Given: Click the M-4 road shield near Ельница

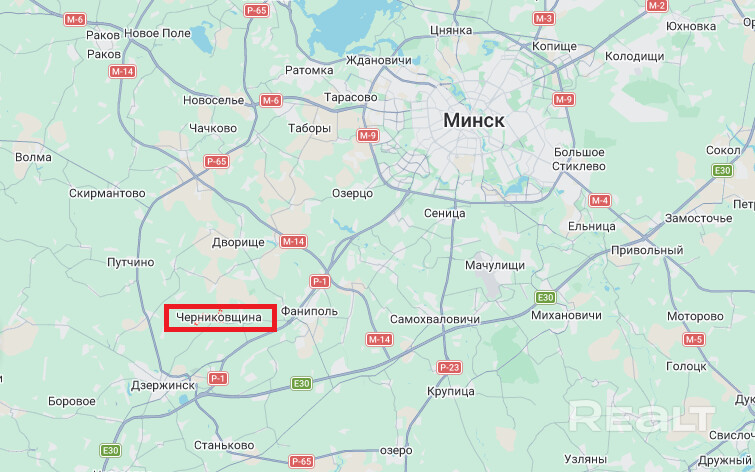Looking at the screenshot, I should click(x=599, y=200).
